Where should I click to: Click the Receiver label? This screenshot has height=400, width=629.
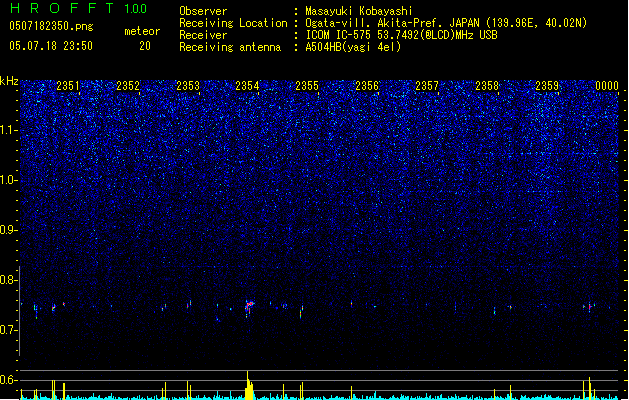[x=203, y=35]
